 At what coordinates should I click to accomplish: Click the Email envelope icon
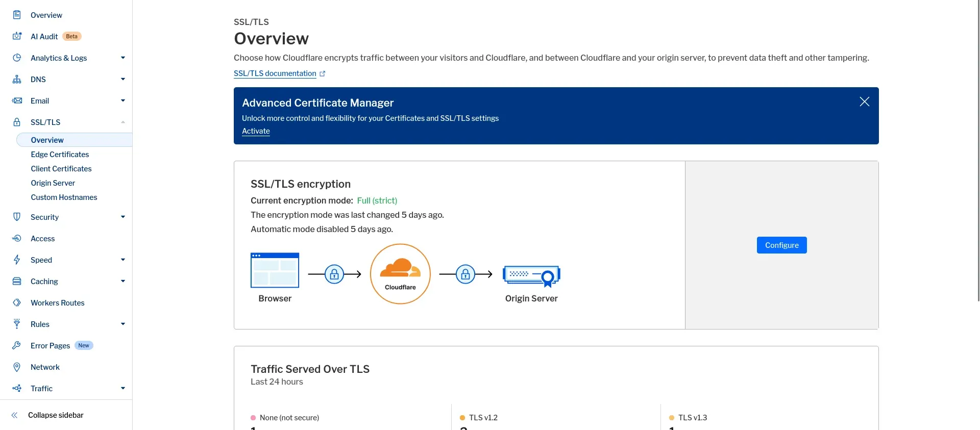pyautogui.click(x=17, y=100)
